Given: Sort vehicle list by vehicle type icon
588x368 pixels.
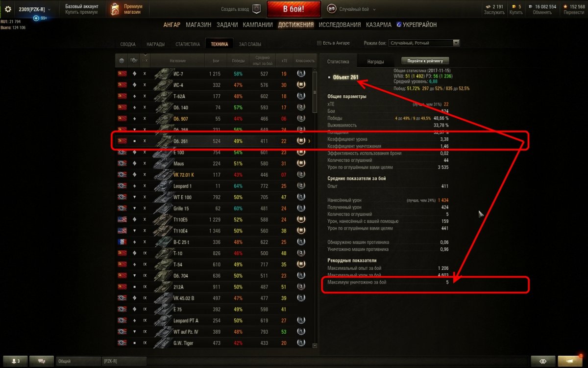Looking at the screenshot, I should point(133,61).
